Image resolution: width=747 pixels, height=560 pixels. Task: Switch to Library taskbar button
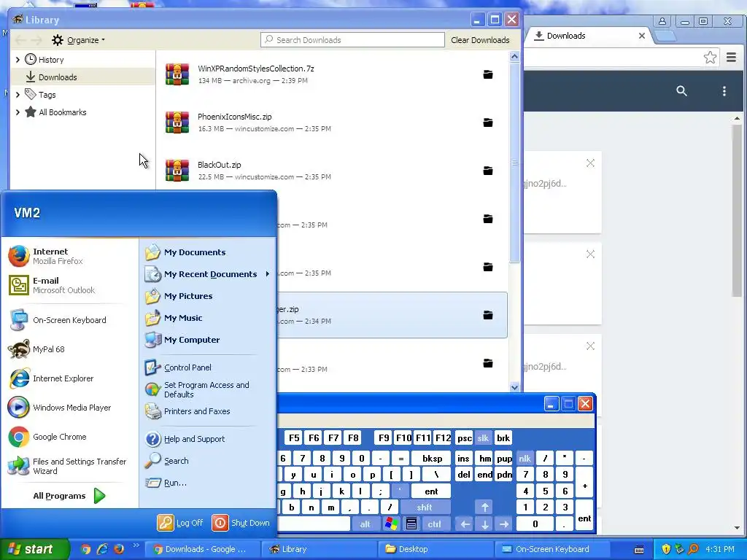point(318,549)
